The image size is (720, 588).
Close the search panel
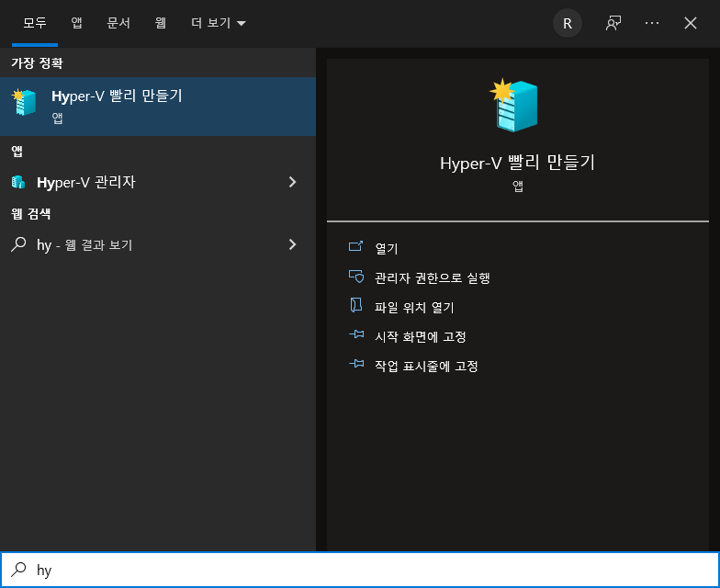tap(691, 23)
